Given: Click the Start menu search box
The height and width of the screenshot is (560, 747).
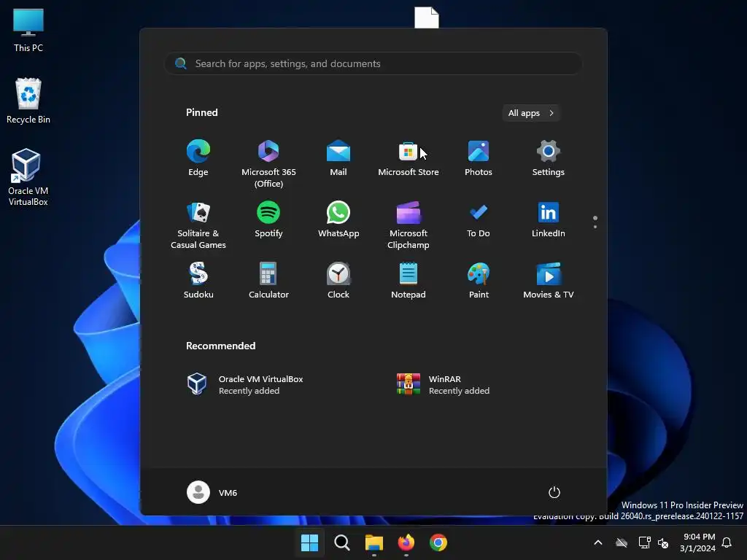Looking at the screenshot, I should click(x=373, y=63).
